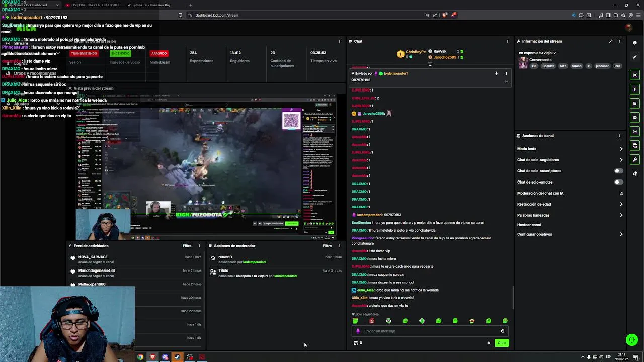Insert the red angry emote in quick row
This screenshot has height=362, width=644.
click(372, 321)
